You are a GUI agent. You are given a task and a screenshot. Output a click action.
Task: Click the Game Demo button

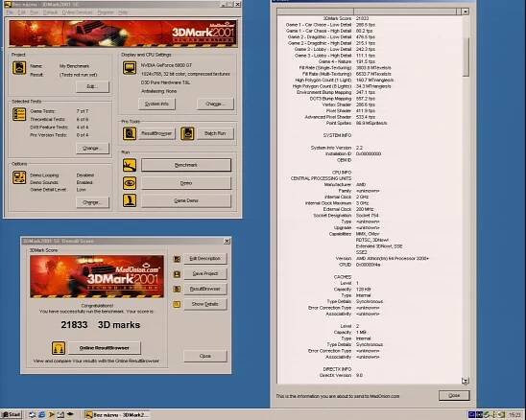(186, 200)
